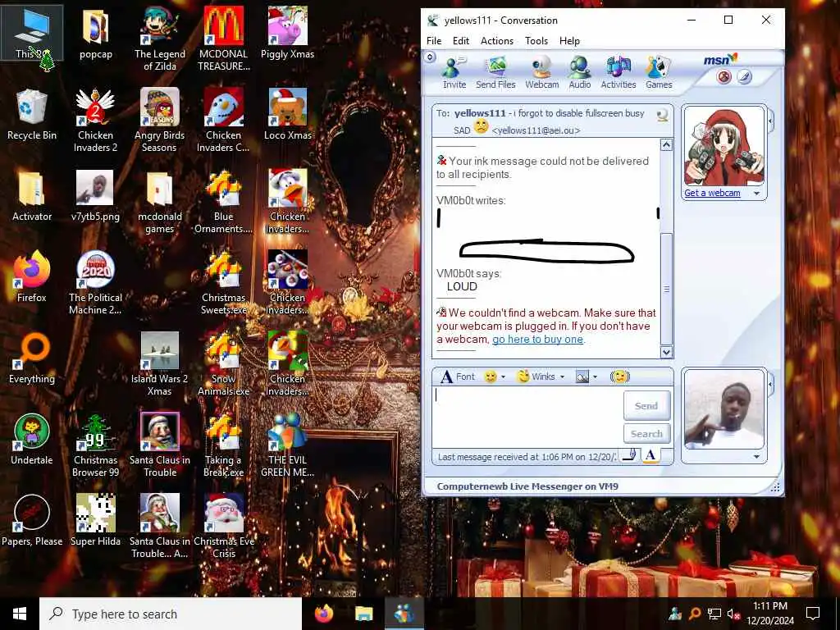Image resolution: width=840 pixels, height=630 pixels.
Task: Click the Audio toolbar icon
Action: click(x=580, y=72)
